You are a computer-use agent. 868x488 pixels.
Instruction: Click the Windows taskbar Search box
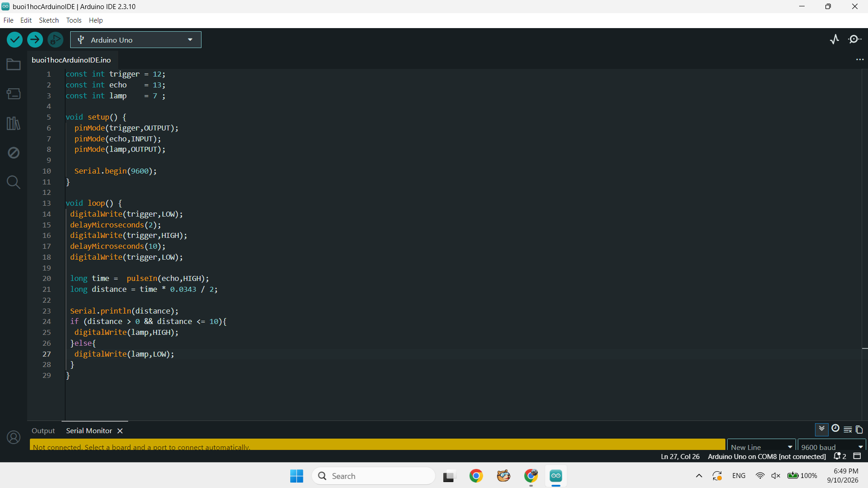(374, 476)
